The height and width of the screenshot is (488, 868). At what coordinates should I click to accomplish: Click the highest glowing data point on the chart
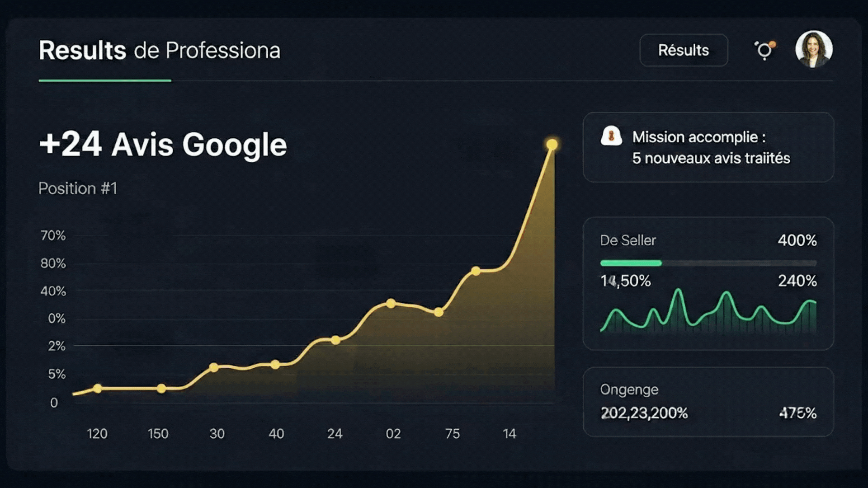tap(552, 145)
